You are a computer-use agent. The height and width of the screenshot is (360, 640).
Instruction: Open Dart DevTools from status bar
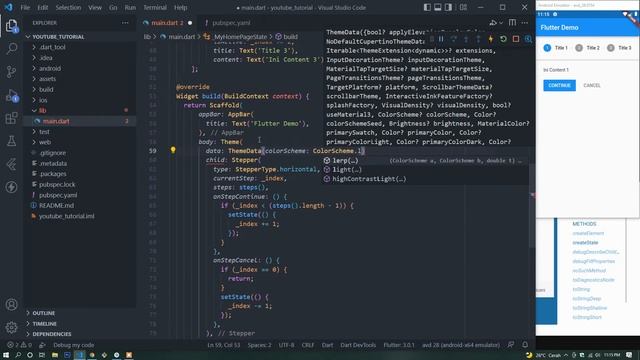pos(358,345)
